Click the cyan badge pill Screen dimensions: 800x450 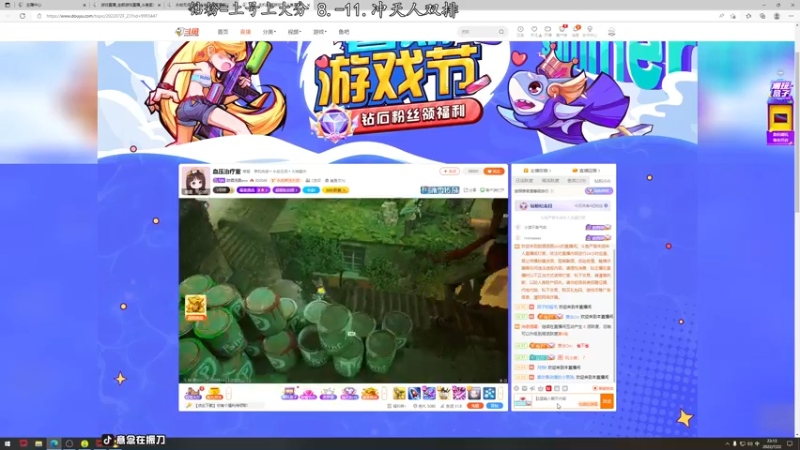pyautogui.click(x=311, y=190)
